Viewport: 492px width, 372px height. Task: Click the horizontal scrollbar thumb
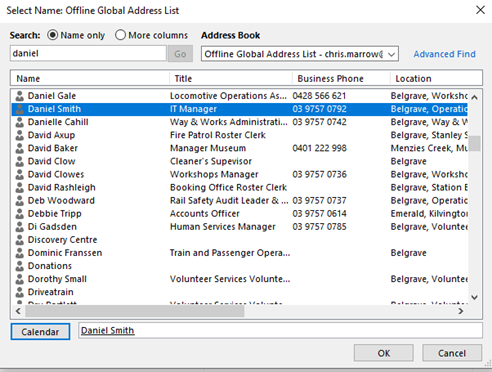135,311
